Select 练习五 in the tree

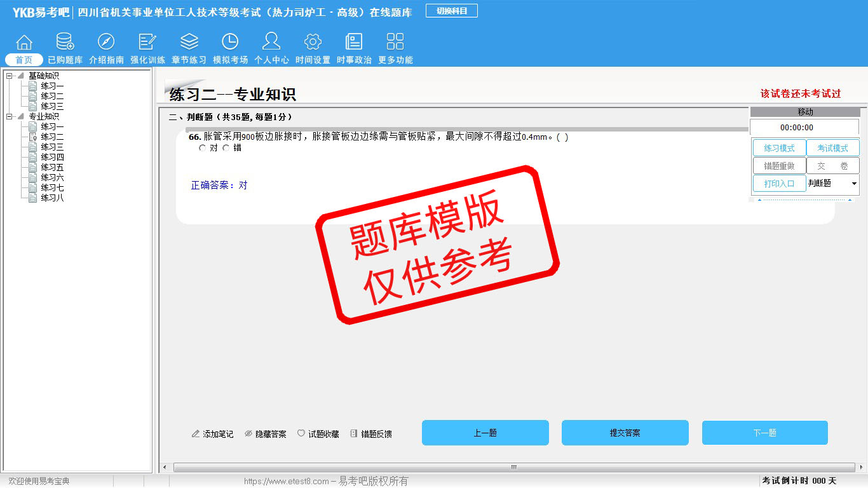[x=52, y=168]
